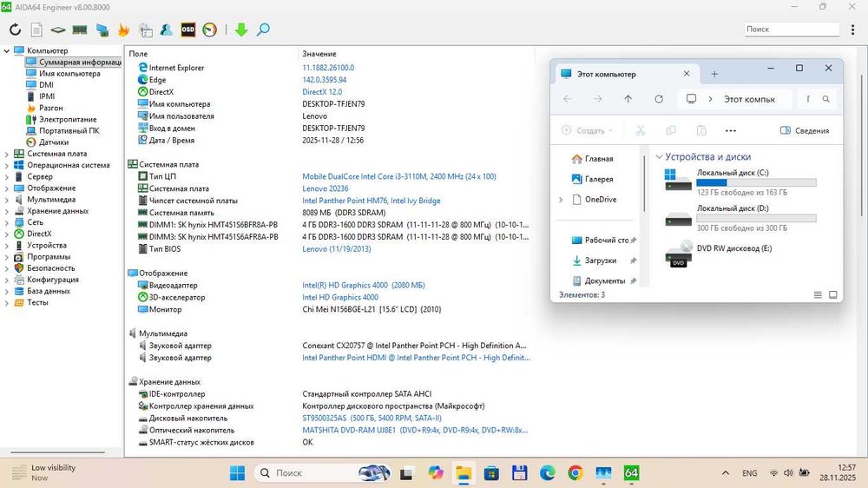Expand the Операционная система tree node
This screenshot has height=488, width=868.
[7, 165]
